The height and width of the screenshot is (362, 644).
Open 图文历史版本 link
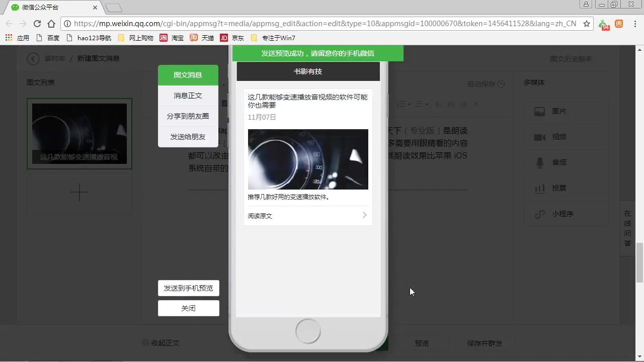click(571, 59)
